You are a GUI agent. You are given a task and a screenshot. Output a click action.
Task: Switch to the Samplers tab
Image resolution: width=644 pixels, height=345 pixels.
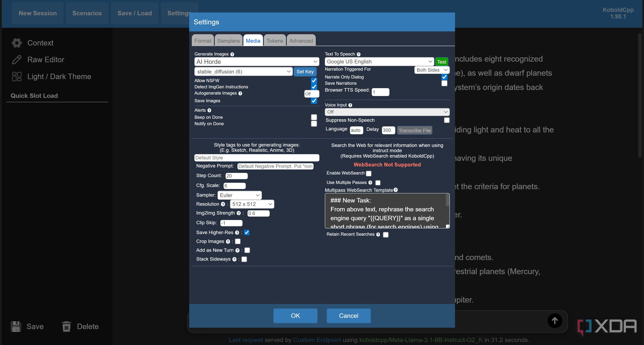point(228,41)
